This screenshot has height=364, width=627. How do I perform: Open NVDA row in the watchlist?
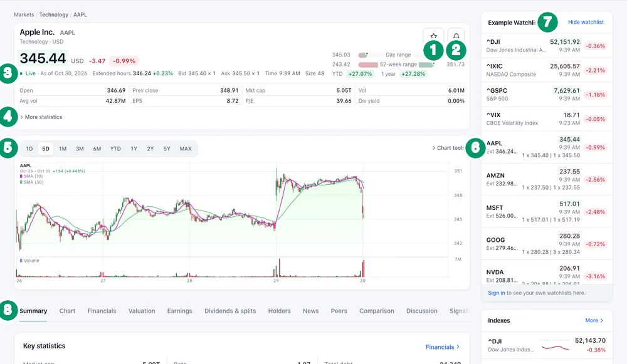(547, 273)
